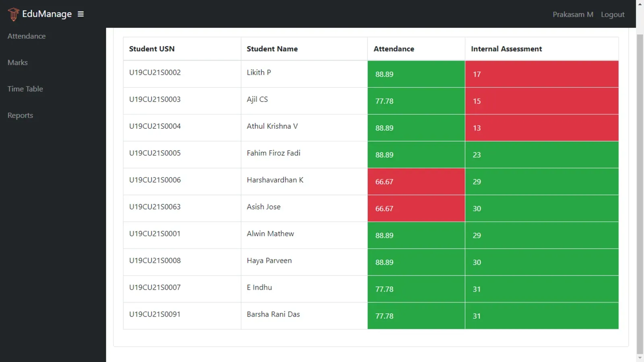Screen dimensions: 644x362
Task: Open the Attendance sidebar menu item
Action: 27,36
